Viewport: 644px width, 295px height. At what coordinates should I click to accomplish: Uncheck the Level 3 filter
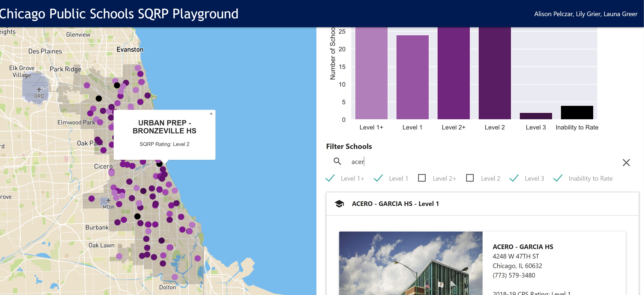tap(514, 178)
